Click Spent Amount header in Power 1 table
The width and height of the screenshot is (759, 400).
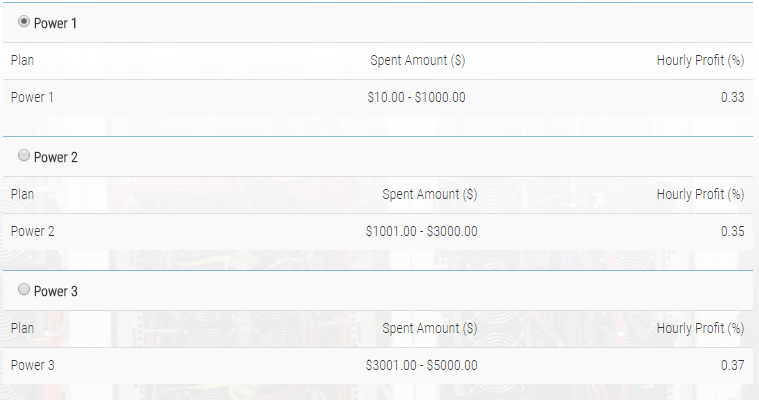click(418, 61)
